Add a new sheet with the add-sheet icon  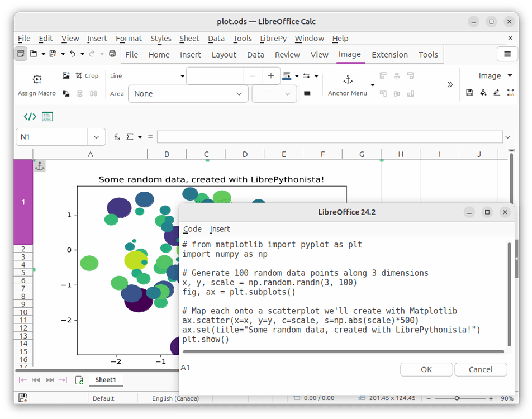pyautogui.click(x=79, y=380)
